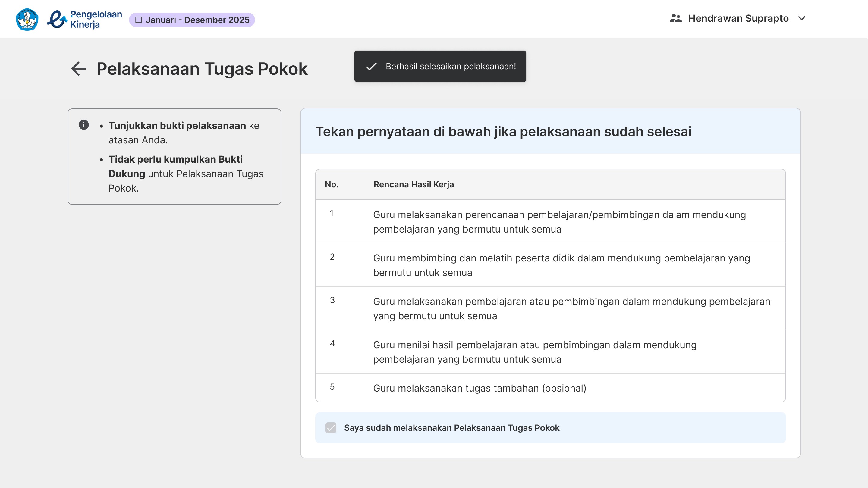
Task: Click the Rencana Hasil Kerja column header
Action: [414, 185]
